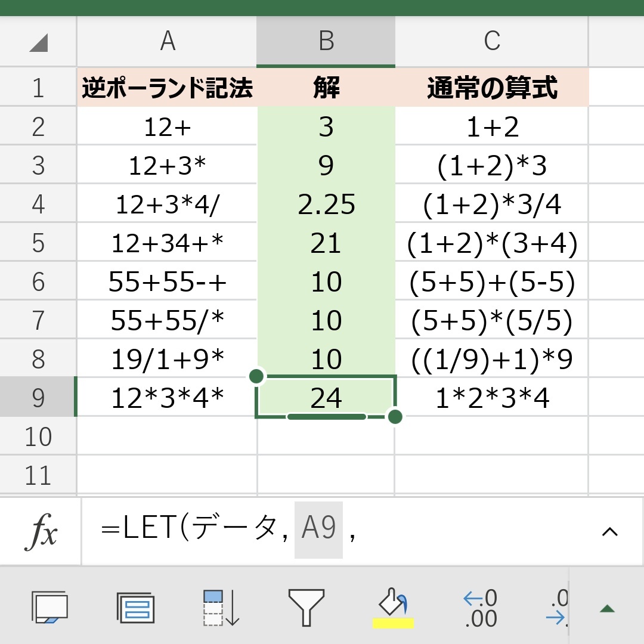This screenshot has width=644, height=644.
Task: Tap the lower-right selection handle of cell B9
Action: [x=395, y=416]
